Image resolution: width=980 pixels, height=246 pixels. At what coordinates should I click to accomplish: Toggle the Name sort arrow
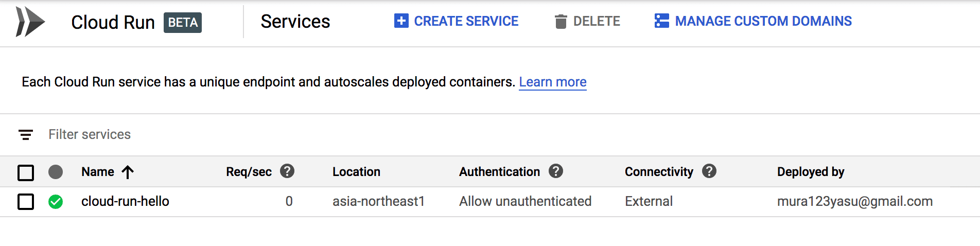[128, 172]
